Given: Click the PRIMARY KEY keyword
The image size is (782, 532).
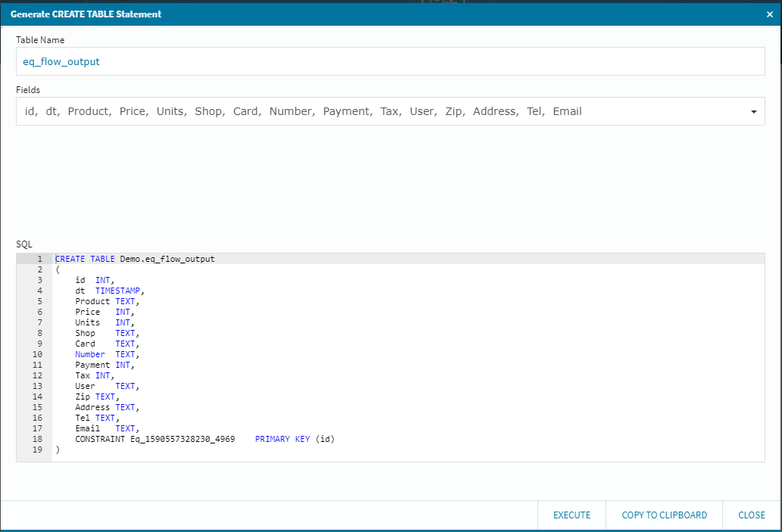Looking at the screenshot, I should point(282,439).
